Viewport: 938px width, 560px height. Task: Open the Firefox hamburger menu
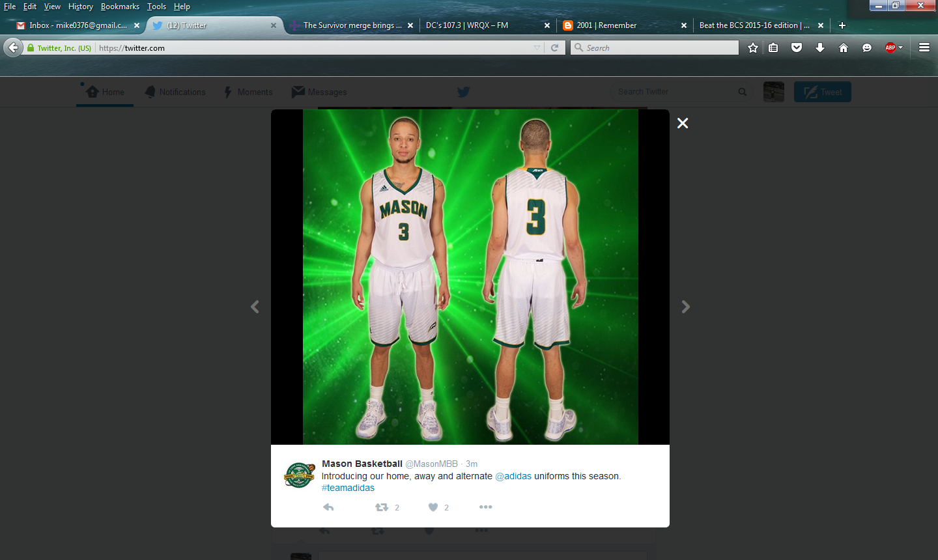(924, 48)
